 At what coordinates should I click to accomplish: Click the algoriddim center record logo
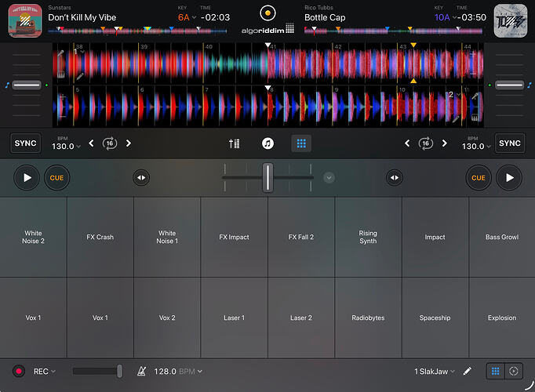click(x=267, y=13)
